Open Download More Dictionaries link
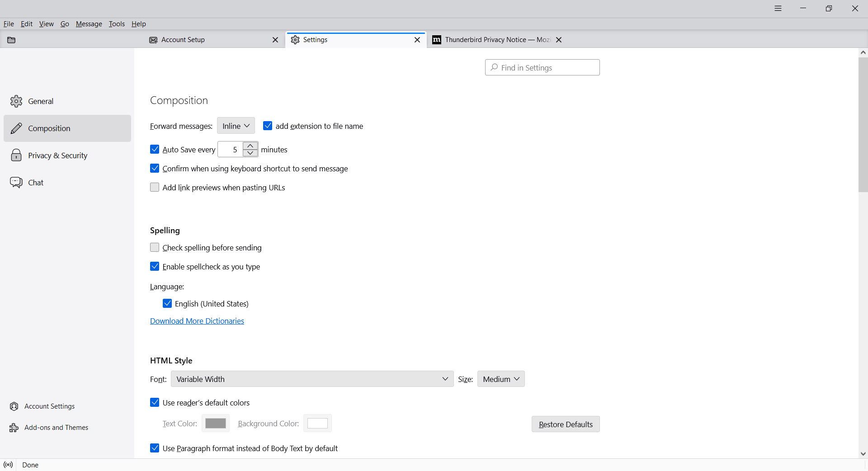868x471 pixels. coord(197,321)
